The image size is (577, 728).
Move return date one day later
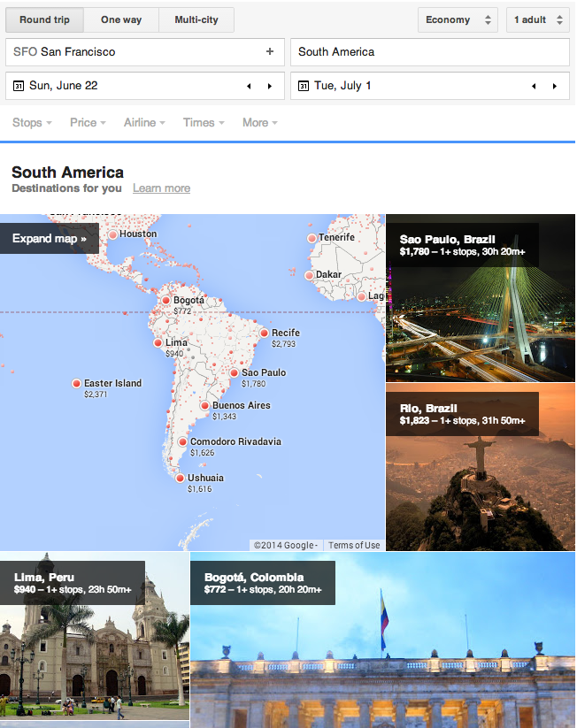[554, 86]
